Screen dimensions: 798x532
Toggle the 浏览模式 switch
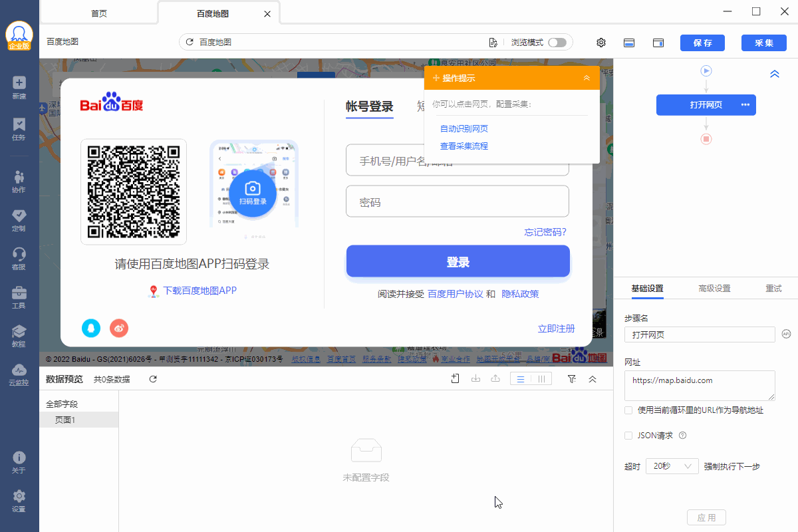pyautogui.click(x=557, y=43)
